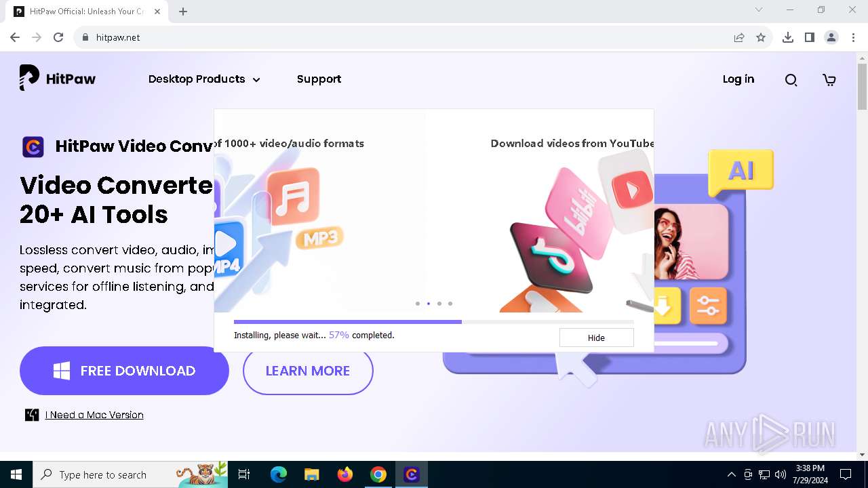Open the Chrome profile avatar
The image size is (868, 488).
point(831,37)
